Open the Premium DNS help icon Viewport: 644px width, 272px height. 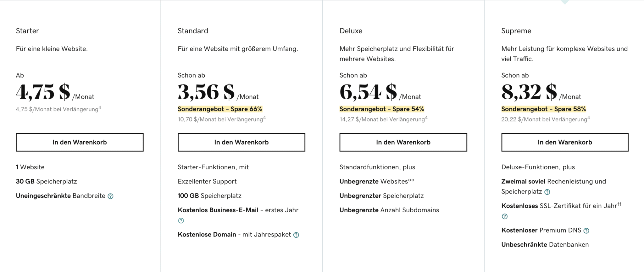pos(586,231)
